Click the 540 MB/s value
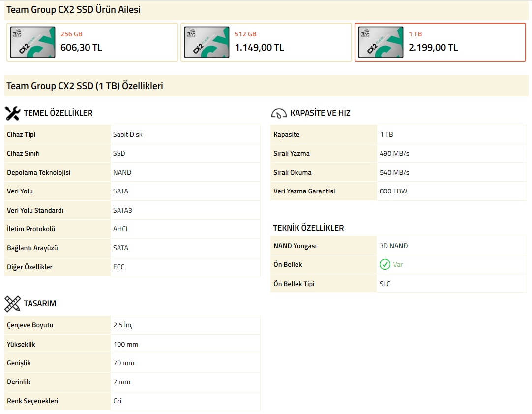Screen dimensions: 532x414 coord(394,172)
